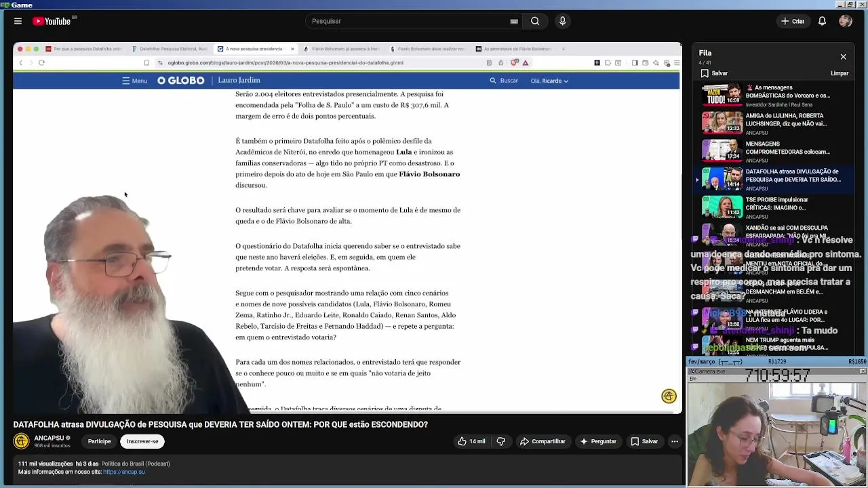868x488 pixels.
Task: Open the https://ancap.su link
Action: (124, 472)
